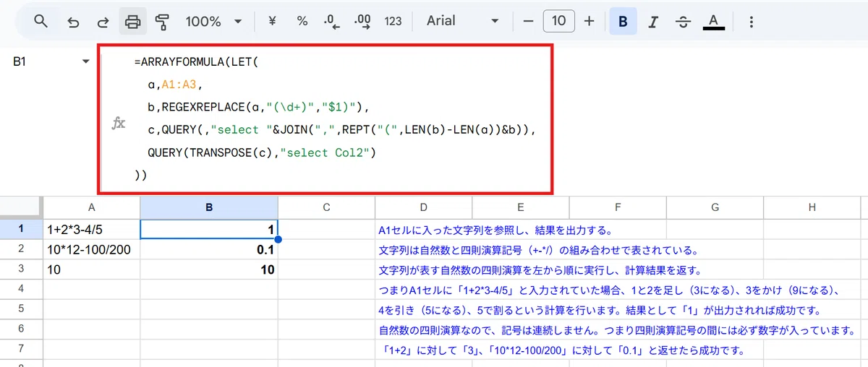The image size is (868, 367).
Task: Select the note text beginning A1セルに入った文字列
Action: [x=496, y=231]
